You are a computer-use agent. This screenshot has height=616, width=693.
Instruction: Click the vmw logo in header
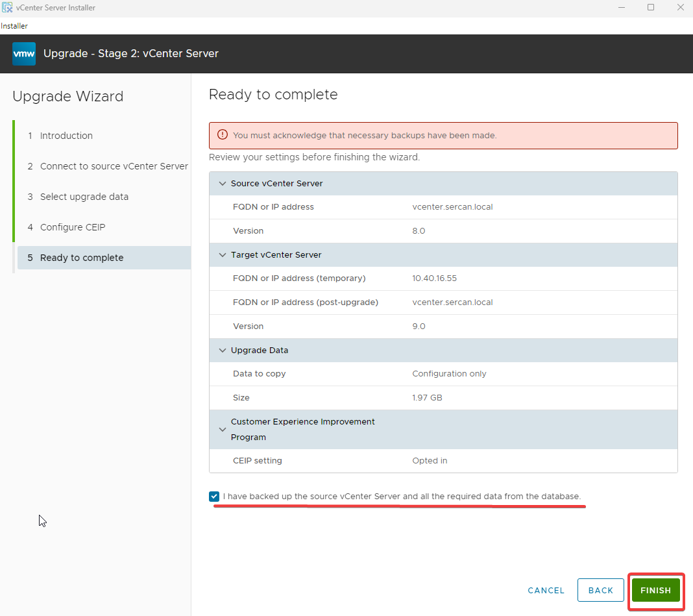[x=24, y=53]
